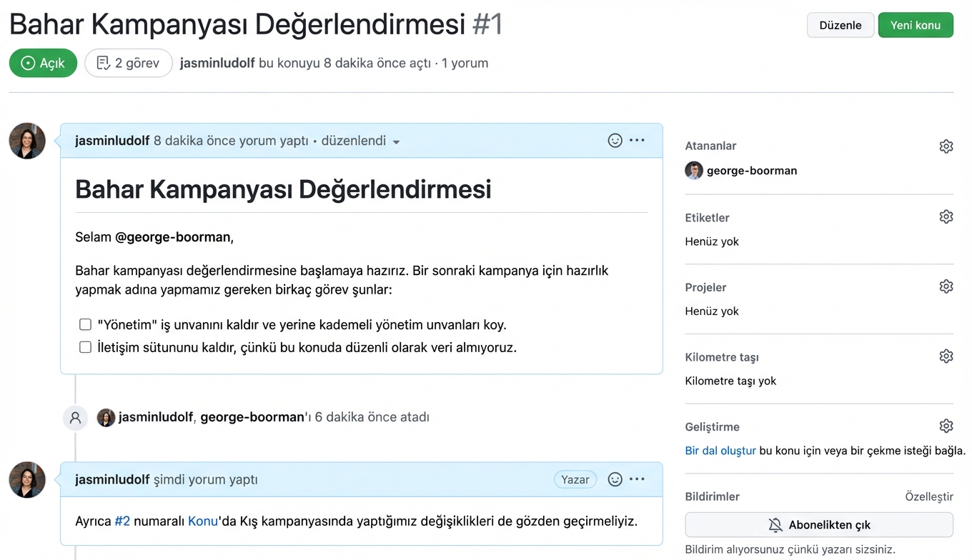972x560 pixels.
Task: Open the Atananlar settings gear
Action: tap(946, 146)
